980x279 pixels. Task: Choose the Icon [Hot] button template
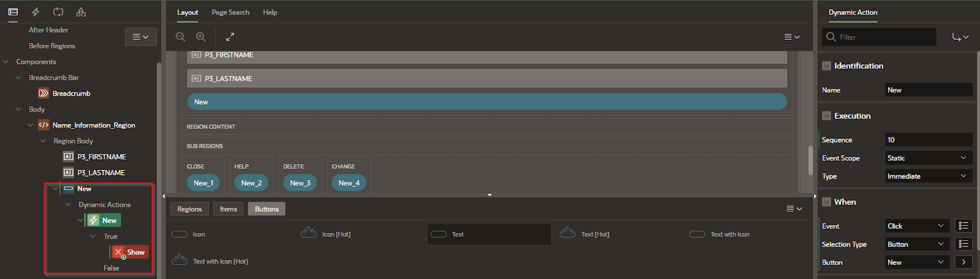(326, 234)
